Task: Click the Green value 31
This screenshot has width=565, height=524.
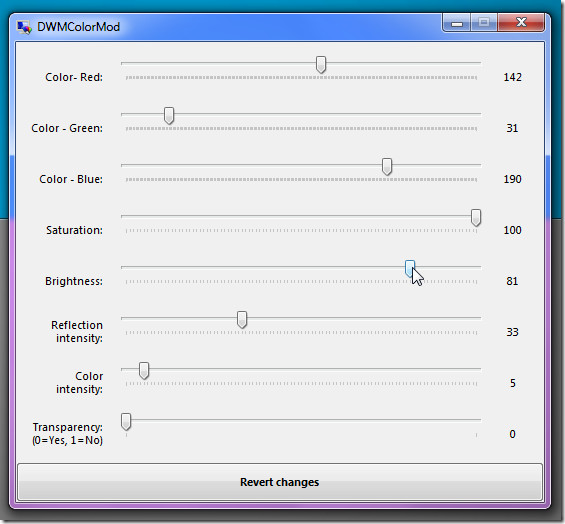Action: coord(512,128)
